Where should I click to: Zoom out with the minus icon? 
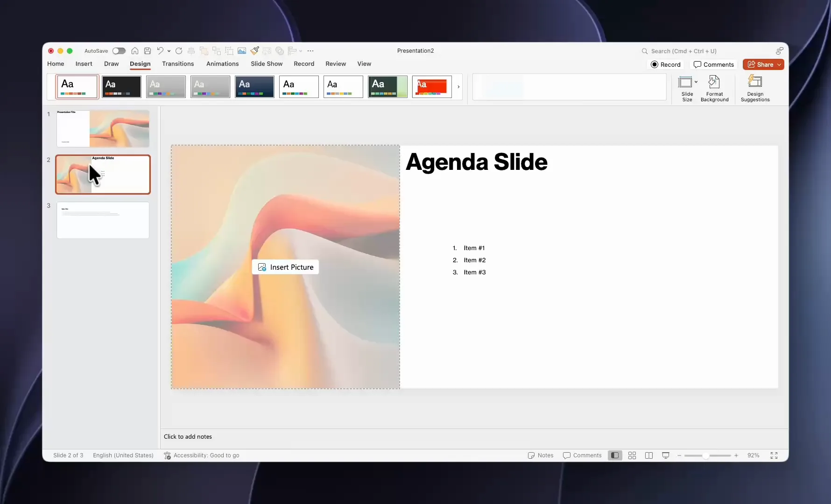tap(679, 455)
